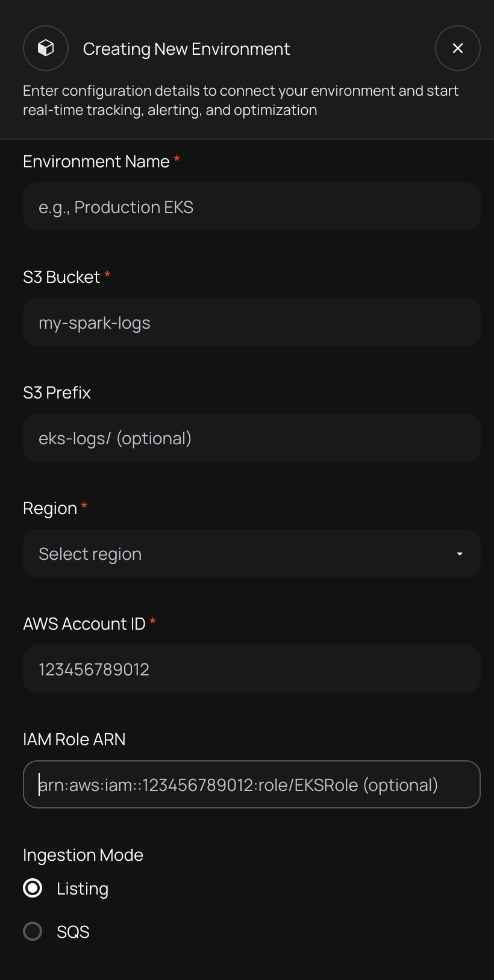The height and width of the screenshot is (980, 494).
Task: Close the Creating New Environment dialog
Action: (x=457, y=48)
